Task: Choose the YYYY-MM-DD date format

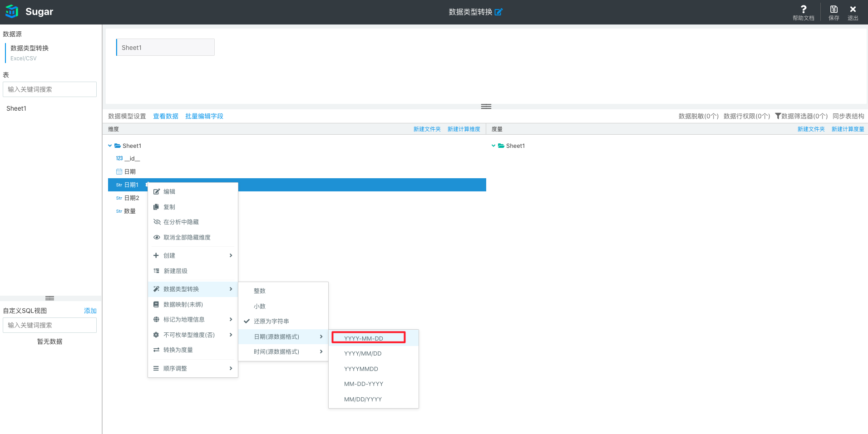Action: pyautogui.click(x=364, y=338)
